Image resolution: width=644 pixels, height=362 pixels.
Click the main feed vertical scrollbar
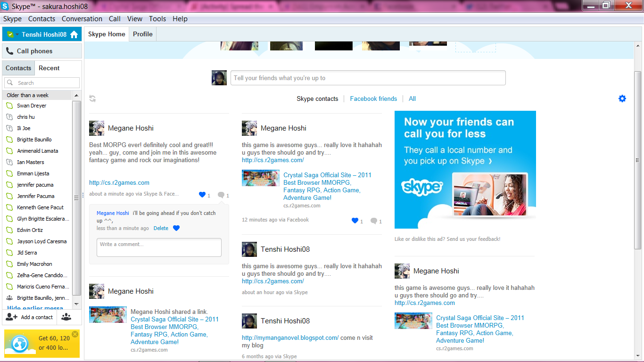coord(637,160)
